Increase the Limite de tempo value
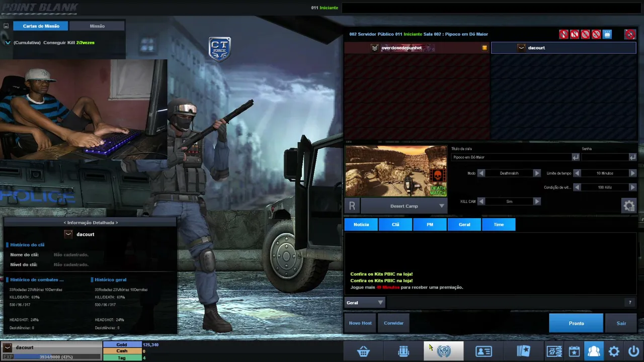644x362 pixels. [632, 173]
